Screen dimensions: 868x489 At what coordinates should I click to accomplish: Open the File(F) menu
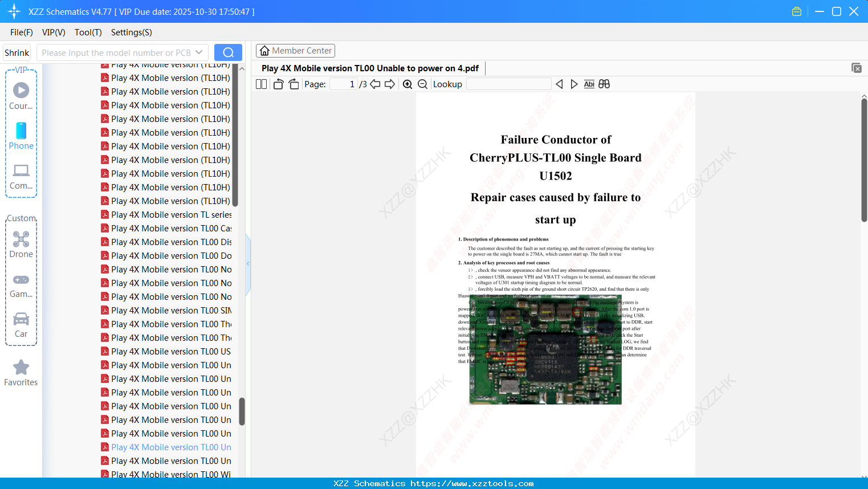22,32
